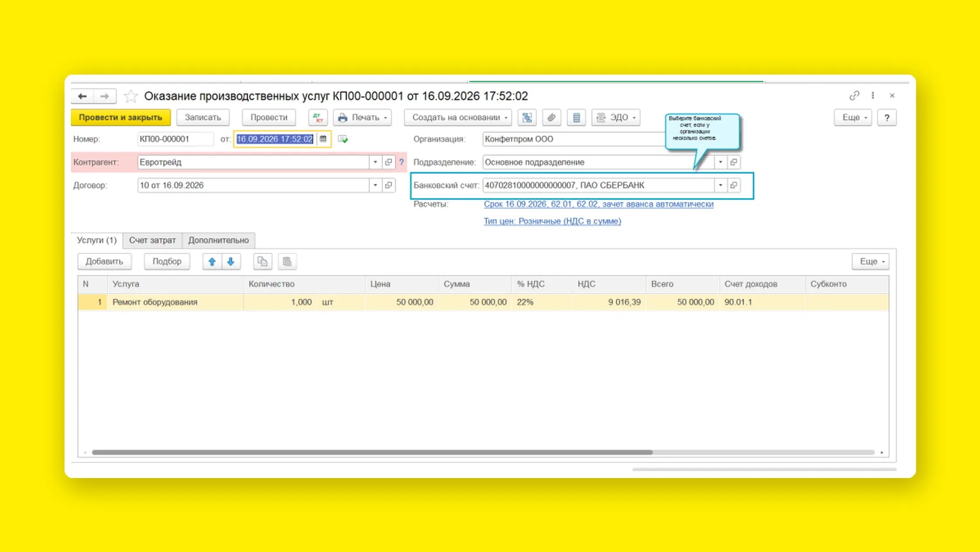
Task: Open the top toolbar Еще menu
Action: [x=853, y=117]
